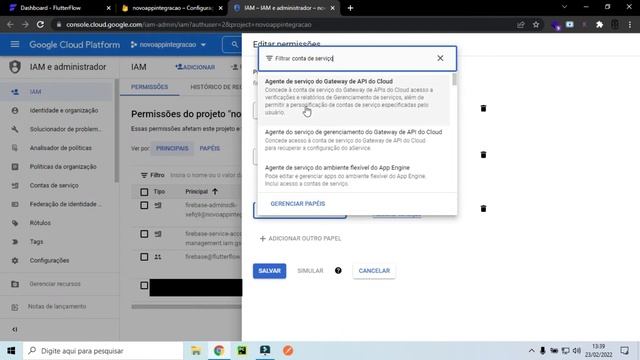640x360 pixels.
Task: Click the Políticas da organização sidebar icon
Action: pyautogui.click(x=15, y=167)
